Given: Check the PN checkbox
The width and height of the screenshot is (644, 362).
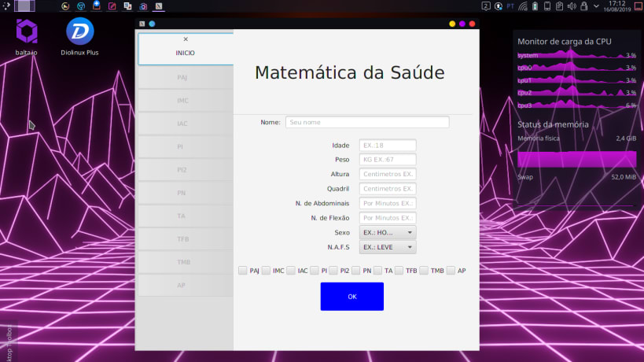Looking at the screenshot, I should pyautogui.click(x=356, y=271).
